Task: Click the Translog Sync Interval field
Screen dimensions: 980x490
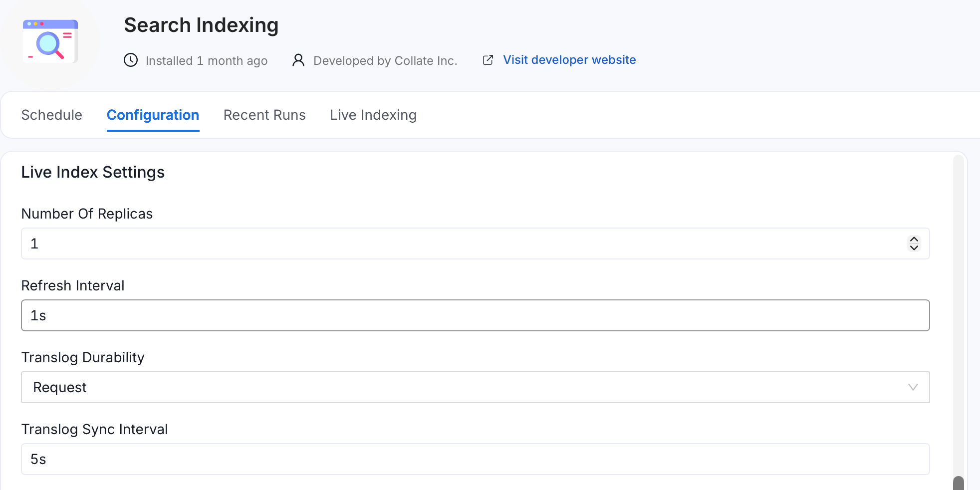Action: 475,459
